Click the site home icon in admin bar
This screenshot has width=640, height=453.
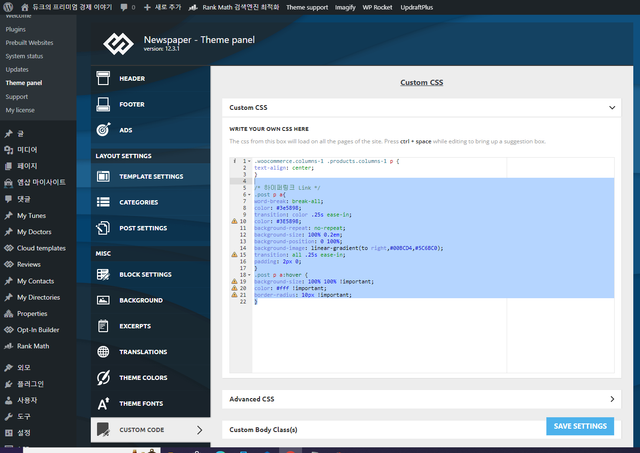[x=25, y=7]
